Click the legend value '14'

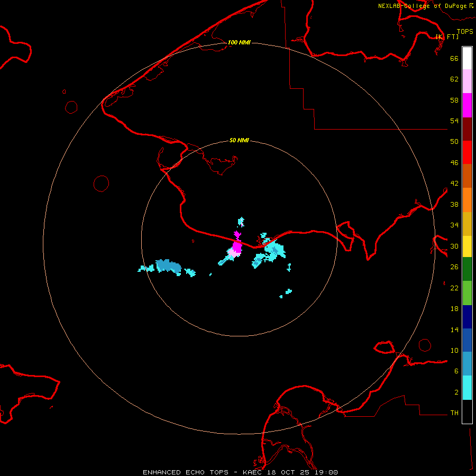454,329
